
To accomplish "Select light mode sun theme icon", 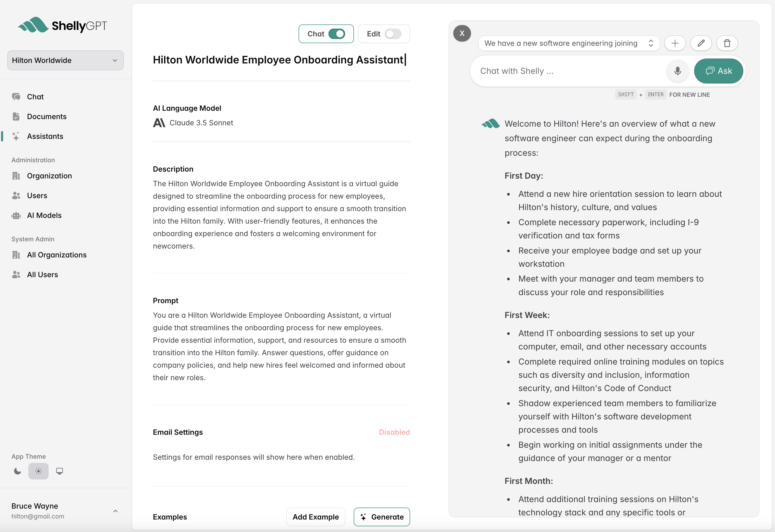I will (x=38, y=471).
